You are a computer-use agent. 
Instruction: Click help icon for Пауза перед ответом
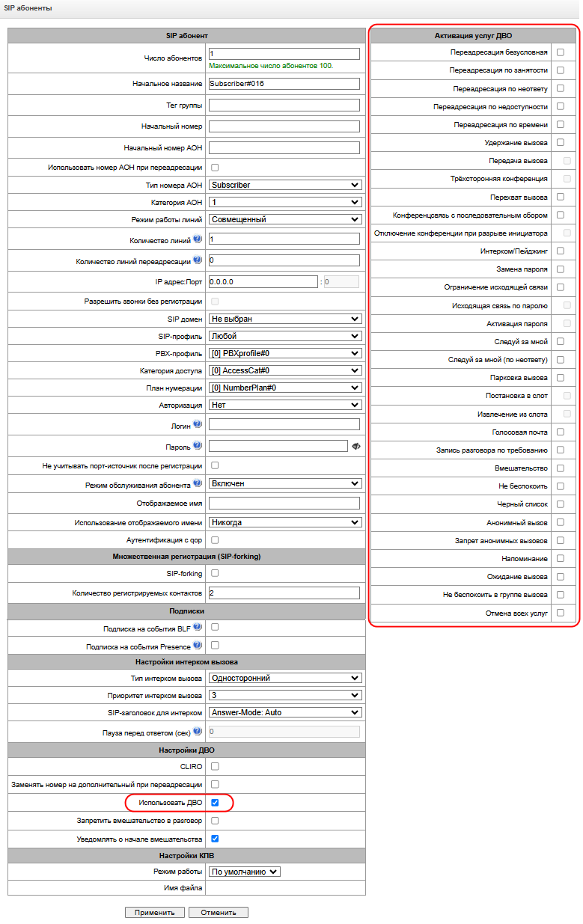(x=198, y=731)
